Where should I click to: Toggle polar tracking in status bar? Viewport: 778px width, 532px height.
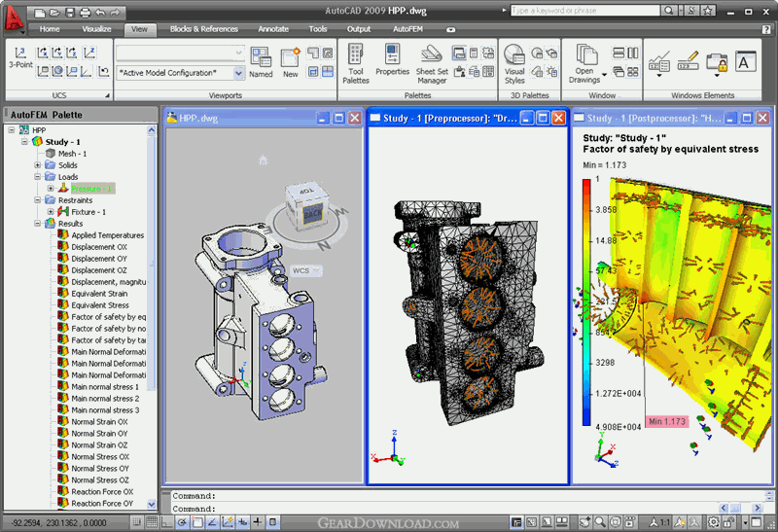click(x=182, y=521)
